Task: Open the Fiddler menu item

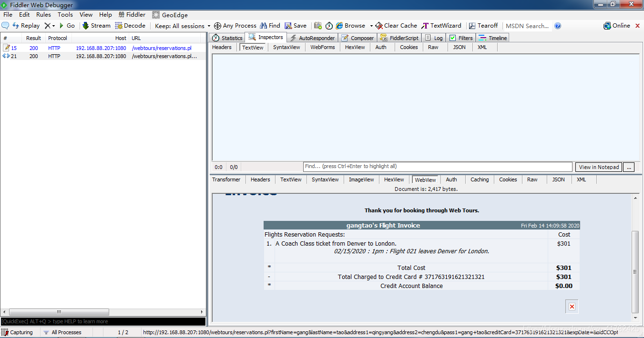Action: pos(132,15)
